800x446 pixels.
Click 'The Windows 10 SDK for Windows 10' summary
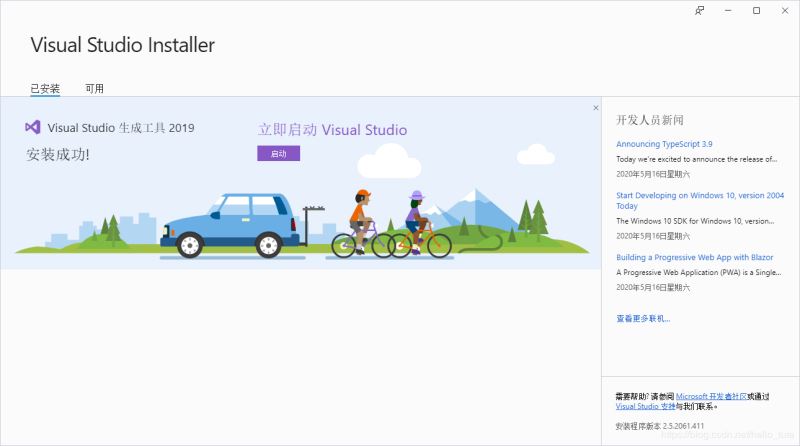pos(695,221)
